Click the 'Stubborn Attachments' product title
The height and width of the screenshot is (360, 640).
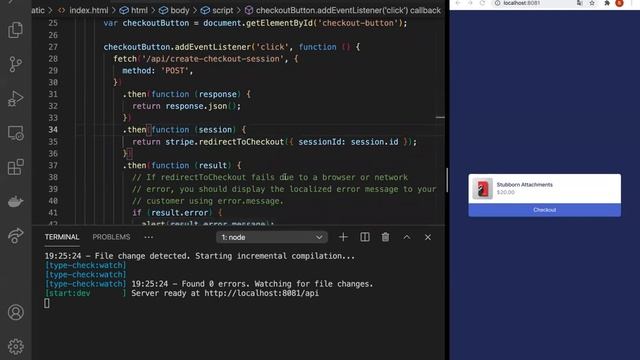tap(524, 184)
